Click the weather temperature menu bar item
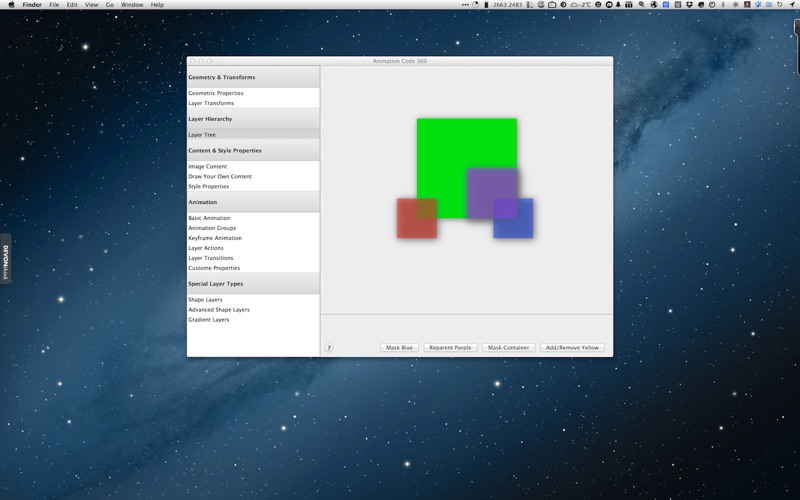Image resolution: width=800 pixels, height=500 pixels. (581, 5)
